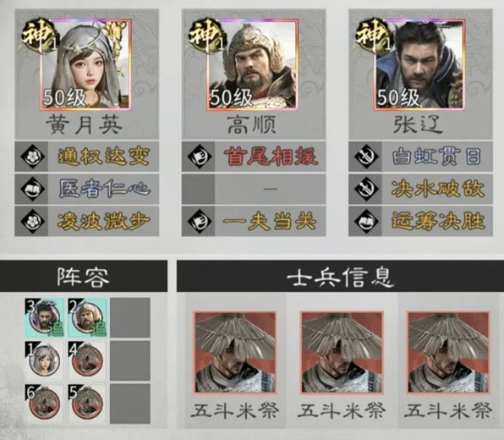Viewport: 504px width, 440px height.
Task: Select the 张辽 hero portrait
Action: [419, 64]
